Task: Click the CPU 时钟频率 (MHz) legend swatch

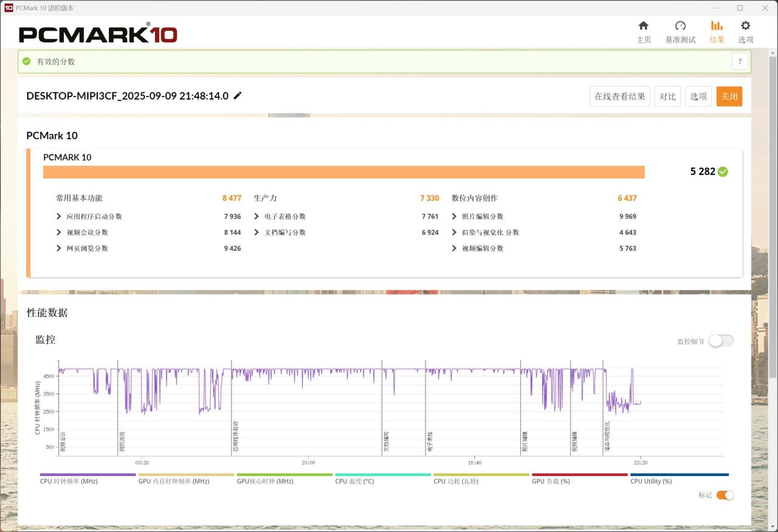Action: coord(88,475)
